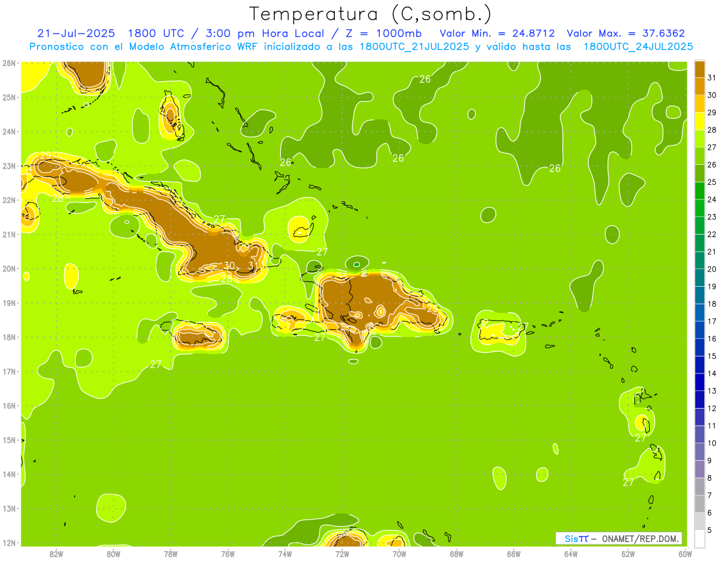Click colorbar legend value '16'

[x=712, y=338]
